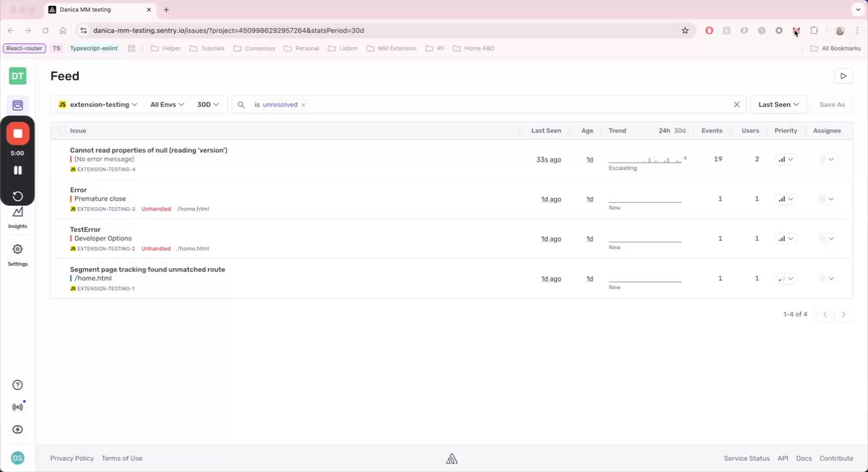Restart the recording with the circular arrow
The height and width of the screenshot is (472, 868).
(18, 196)
